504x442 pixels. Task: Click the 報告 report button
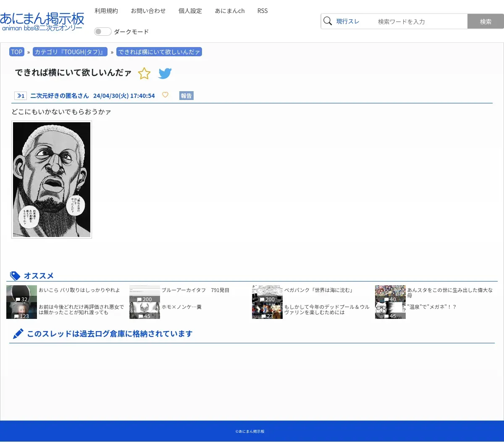click(186, 96)
